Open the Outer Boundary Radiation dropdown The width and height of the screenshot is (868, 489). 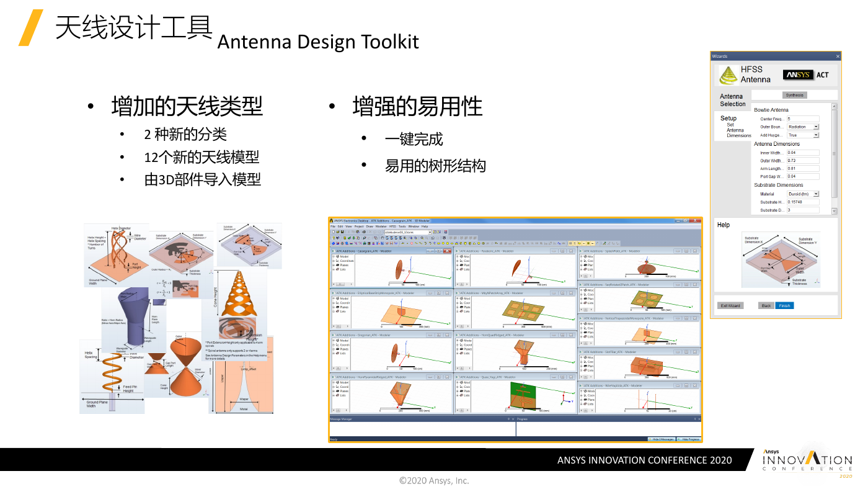tap(803, 127)
